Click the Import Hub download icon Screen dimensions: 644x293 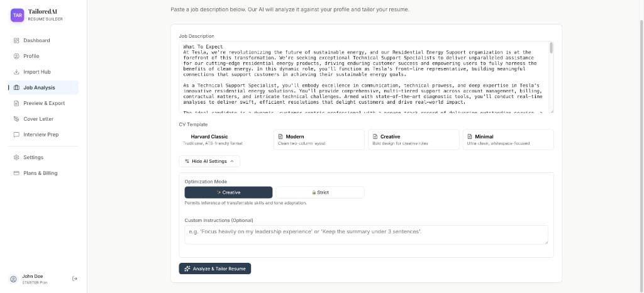click(x=16, y=72)
